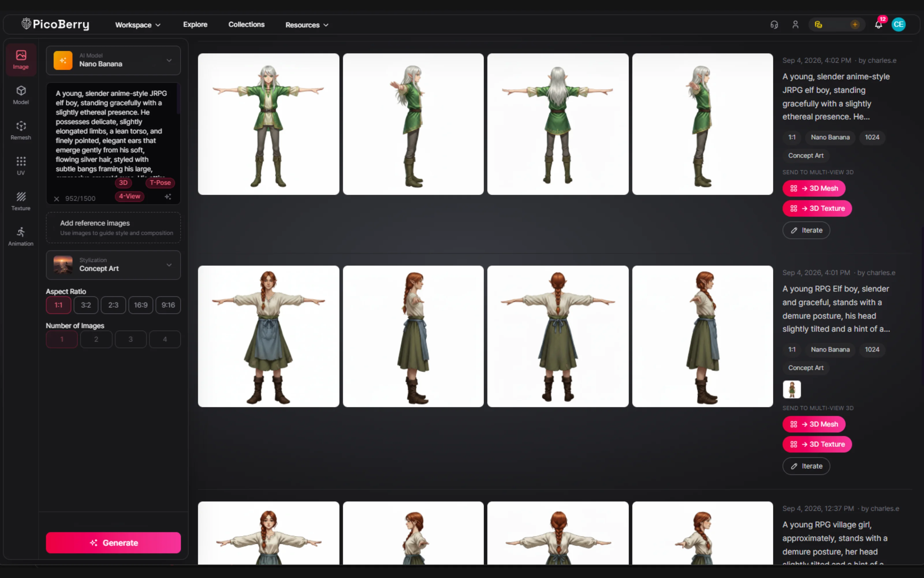924x578 pixels.
Task: Set number of images to 1
Action: pos(62,340)
